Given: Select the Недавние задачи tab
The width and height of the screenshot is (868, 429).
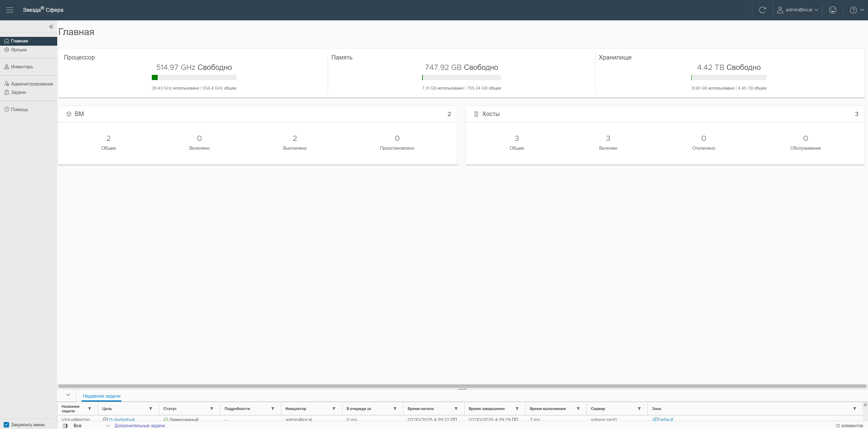Looking at the screenshot, I should pos(101,396).
